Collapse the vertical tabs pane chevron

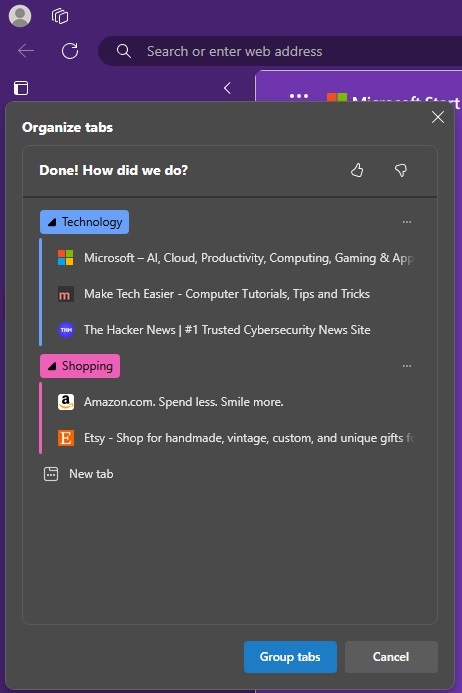click(227, 88)
